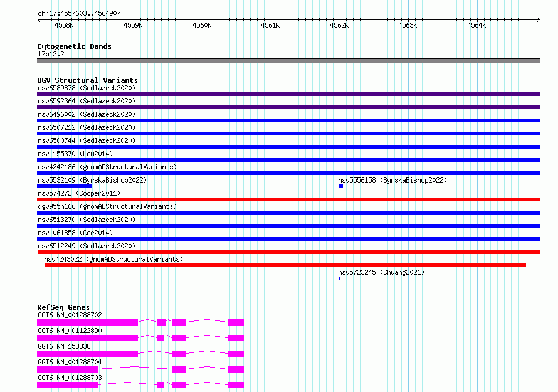Click the RefSeq Genes track title
The width and height of the screenshot is (558, 392).
pyautogui.click(x=64, y=307)
